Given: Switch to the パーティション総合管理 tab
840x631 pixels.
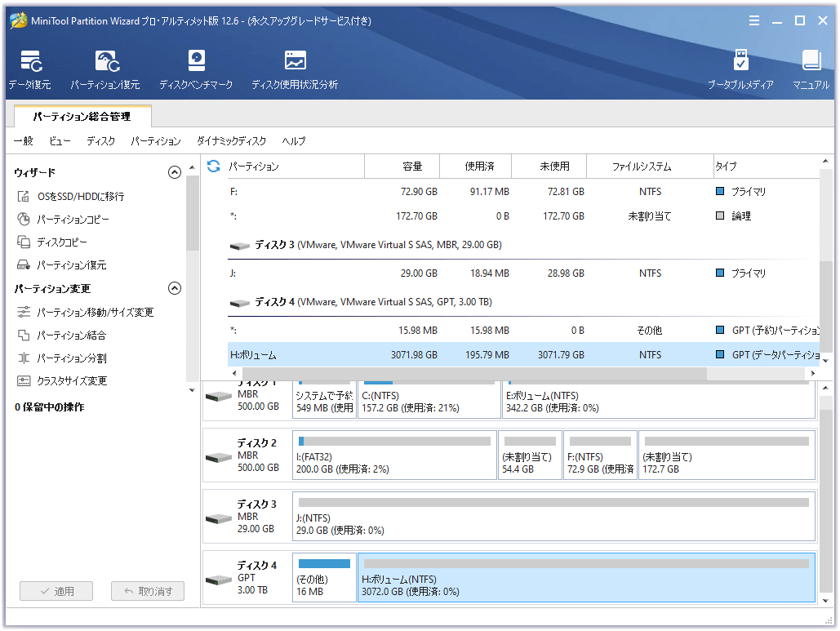Looking at the screenshot, I should tap(82, 116).
